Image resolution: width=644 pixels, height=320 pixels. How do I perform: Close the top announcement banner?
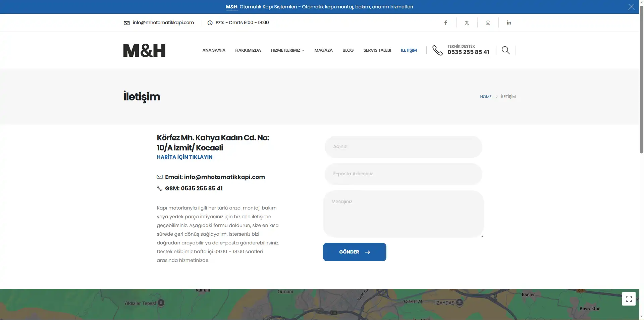pyautogui.click(x=631, y=7)
